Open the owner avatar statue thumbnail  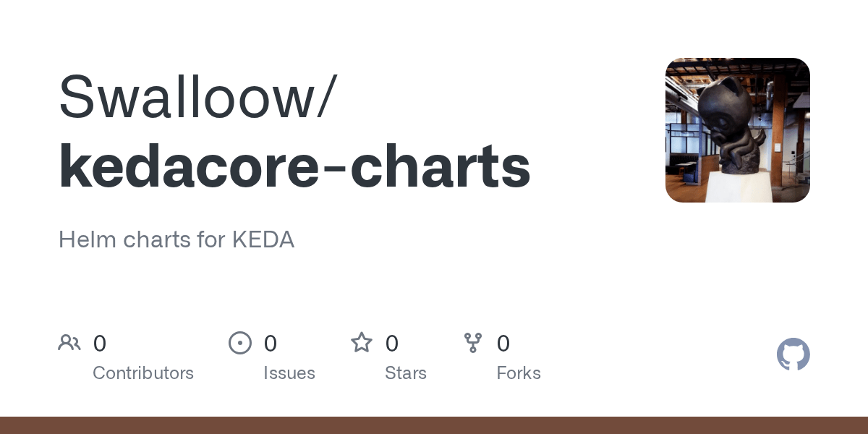pyautogui.click(x=738, y=130)
